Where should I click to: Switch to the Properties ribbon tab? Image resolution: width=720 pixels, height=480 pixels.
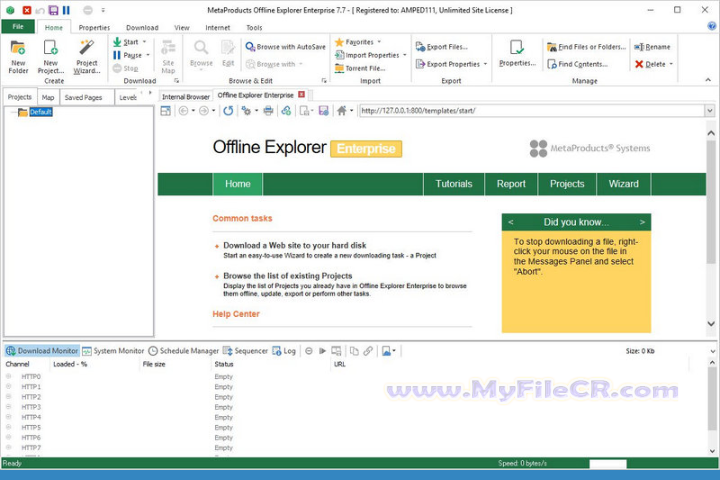94,28
